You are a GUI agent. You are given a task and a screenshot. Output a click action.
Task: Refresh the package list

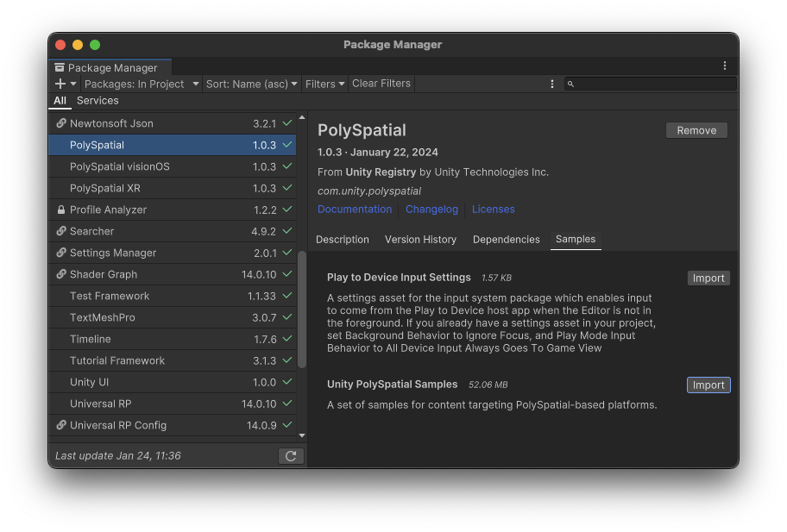(x=291, y=455)
